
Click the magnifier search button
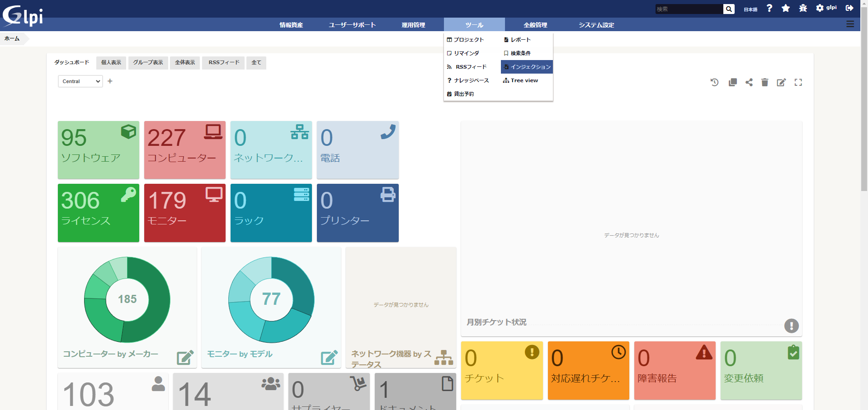pyautogui.click(x=729, y=9)
